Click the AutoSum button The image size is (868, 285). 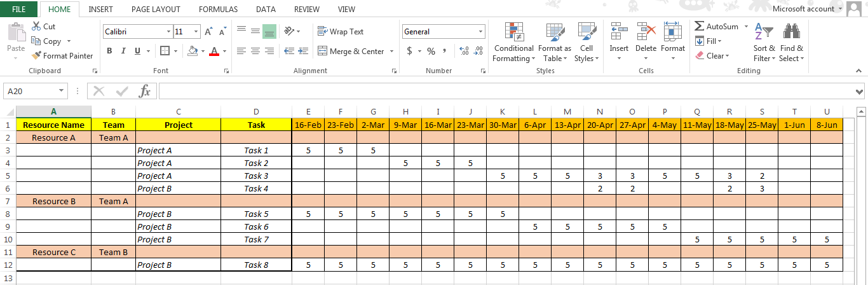(x=717, y=27)
